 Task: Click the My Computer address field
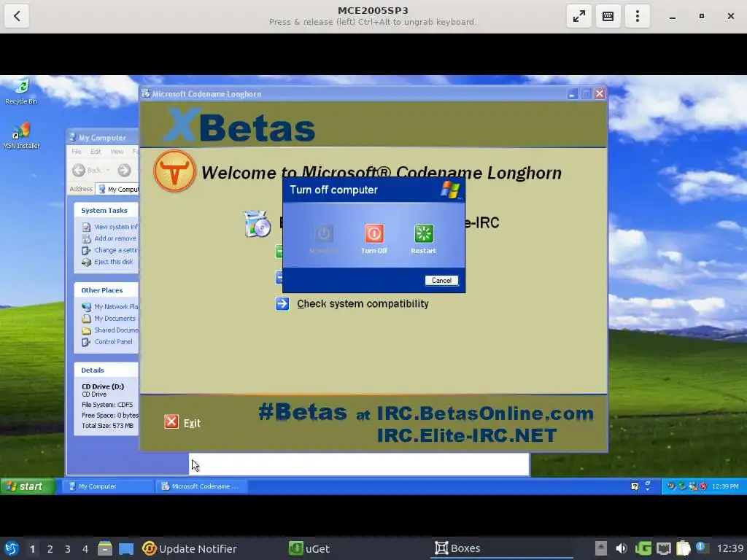117,189
